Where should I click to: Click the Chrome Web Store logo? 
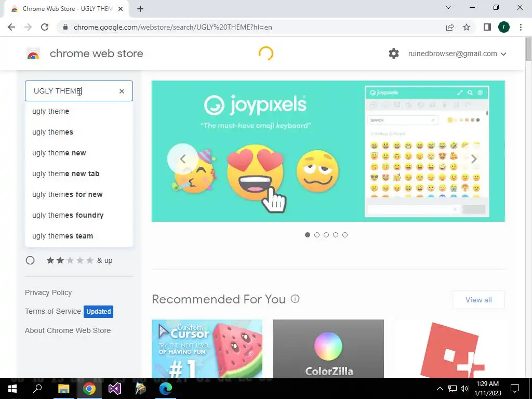coord(33,54)
